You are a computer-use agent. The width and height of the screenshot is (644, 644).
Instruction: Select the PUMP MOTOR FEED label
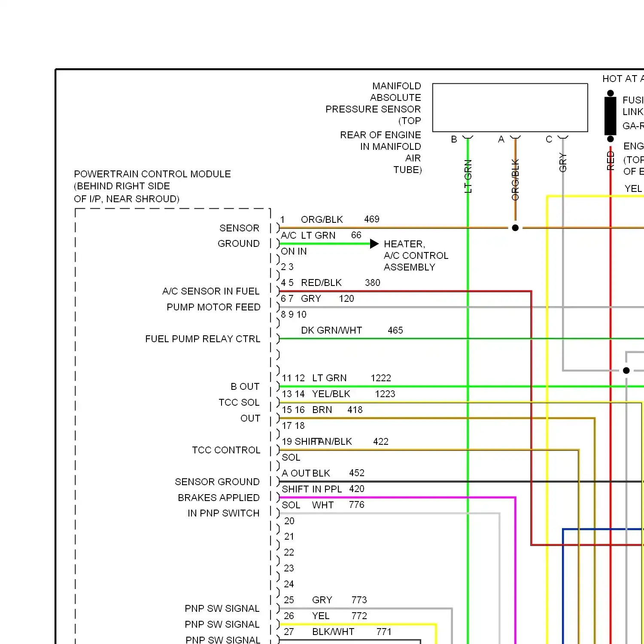pyautogui.click(x=213, y=307)
